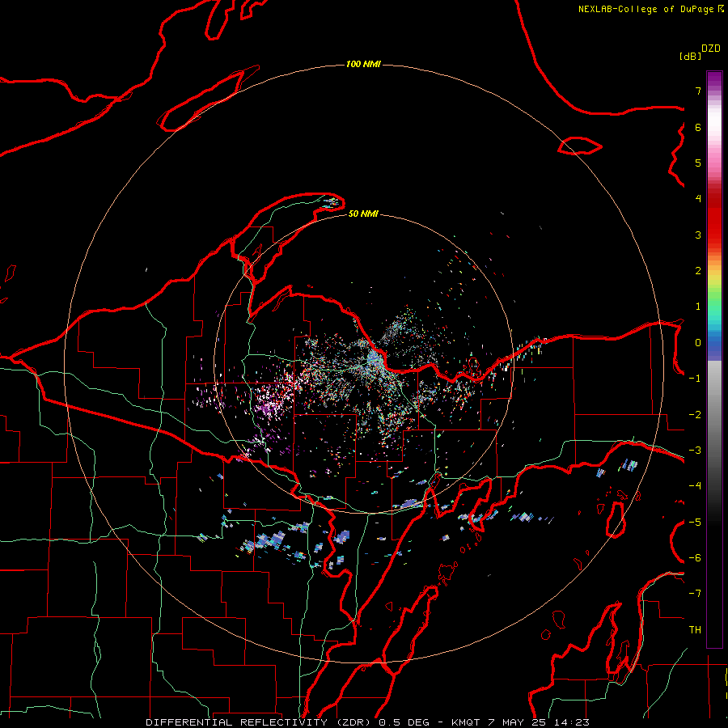
Task: Click the -2 value on color scale
Action: pyautogui.click(x=695, y=415)
